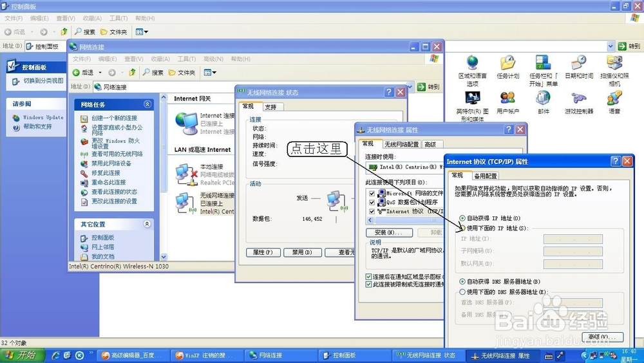Switch to 高级 tab in 无线网络连接 属性
Image resolution: width=644 pixels, height=363 pixels.
pyautogui.click(x=431, y=144)
